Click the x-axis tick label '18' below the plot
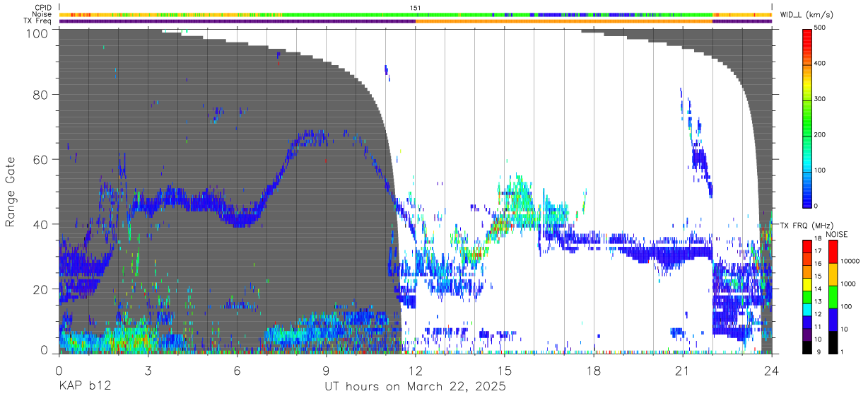Image resolution: width=868 pixels, height=401 pixels. tap(593, 371)
